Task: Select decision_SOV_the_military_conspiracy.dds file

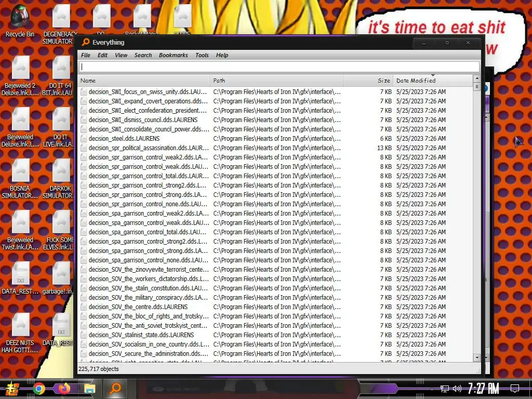Action: click(148, 298)
